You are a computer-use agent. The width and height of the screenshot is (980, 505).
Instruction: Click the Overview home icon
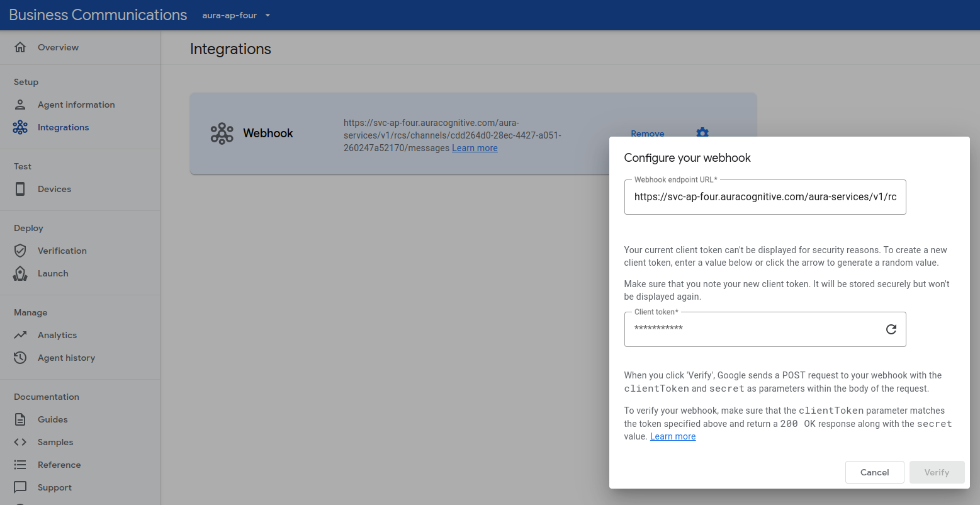pos(20,47)
